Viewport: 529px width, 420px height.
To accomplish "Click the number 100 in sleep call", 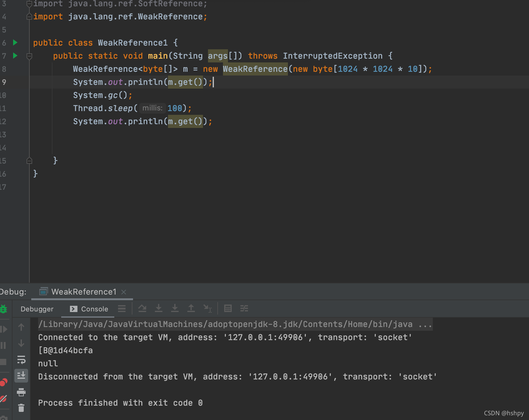I will click(x=175, y=108).
